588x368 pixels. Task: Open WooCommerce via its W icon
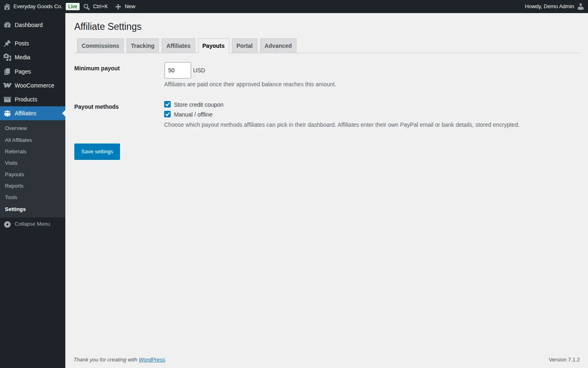[x=7, y=85]
